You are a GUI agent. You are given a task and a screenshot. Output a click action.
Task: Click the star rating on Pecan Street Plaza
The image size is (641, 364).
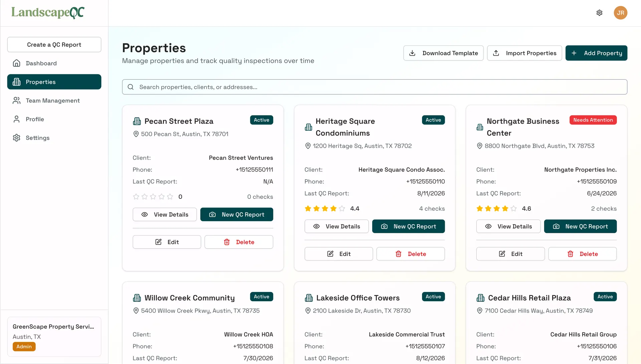153,197
